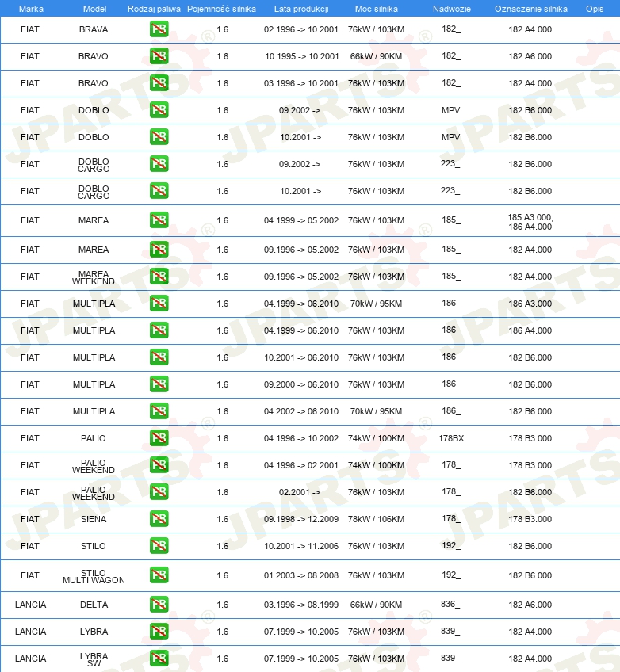Click the fuel icon in the MULTIPLA 186 A4.000 row
The width and height of the screenshot is (620, 672).
click(x=159, y=330)
